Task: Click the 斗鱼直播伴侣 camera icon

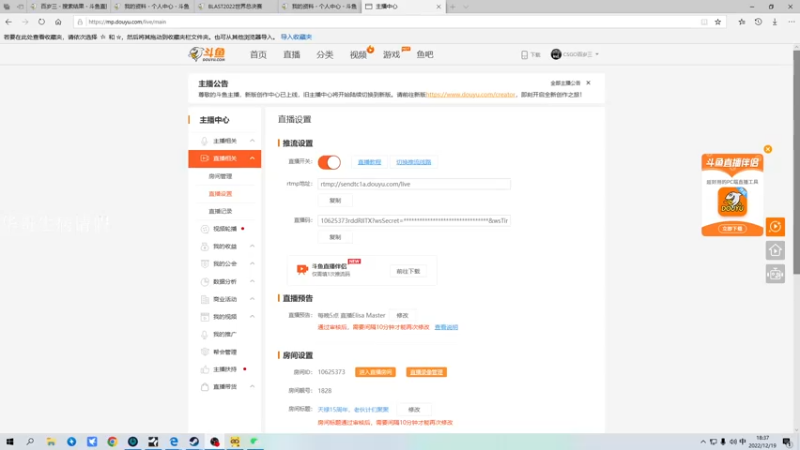Action: coord(302,269)
